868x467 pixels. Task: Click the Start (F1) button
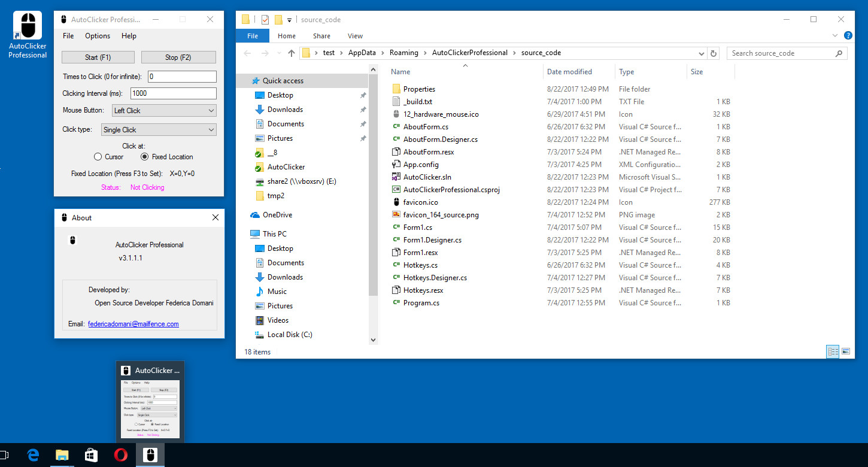[98, 57]
